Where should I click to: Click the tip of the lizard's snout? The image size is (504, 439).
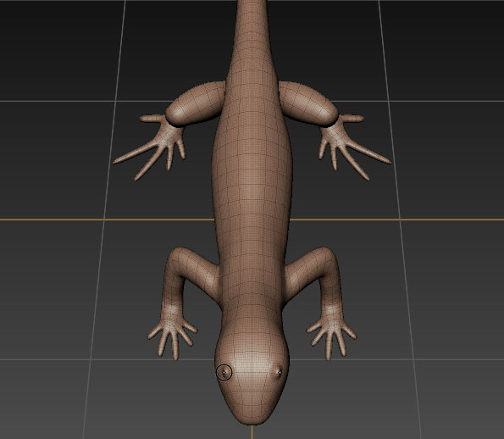(252, 419)
